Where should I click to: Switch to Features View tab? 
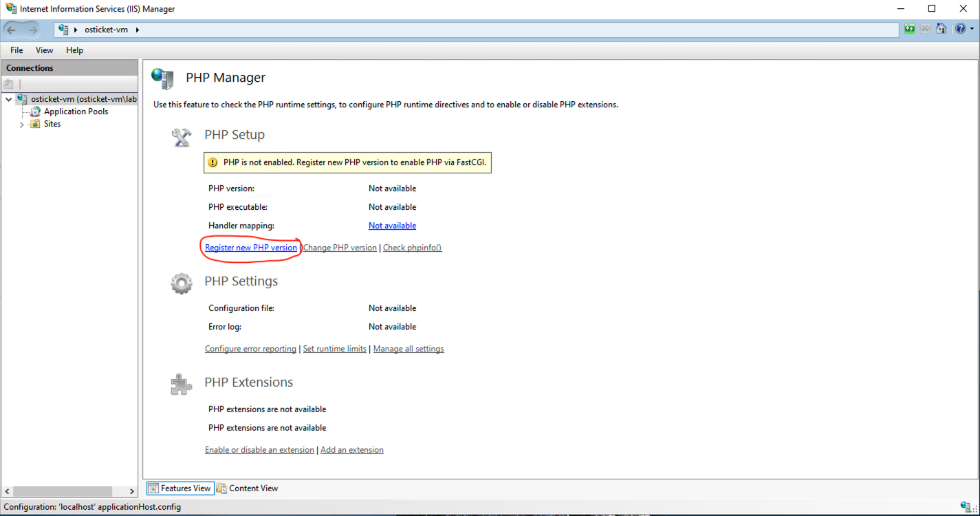(180, 488)
